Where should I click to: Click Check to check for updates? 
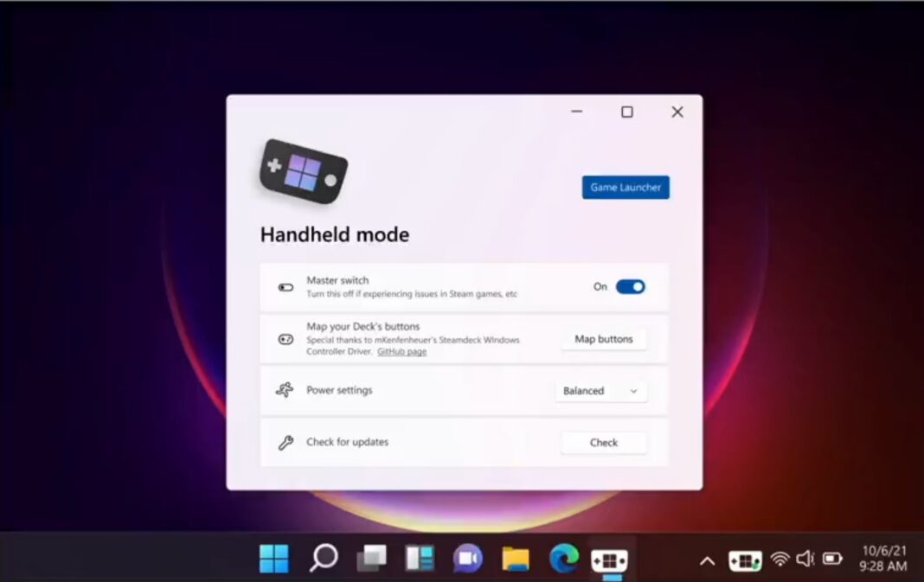603,442
